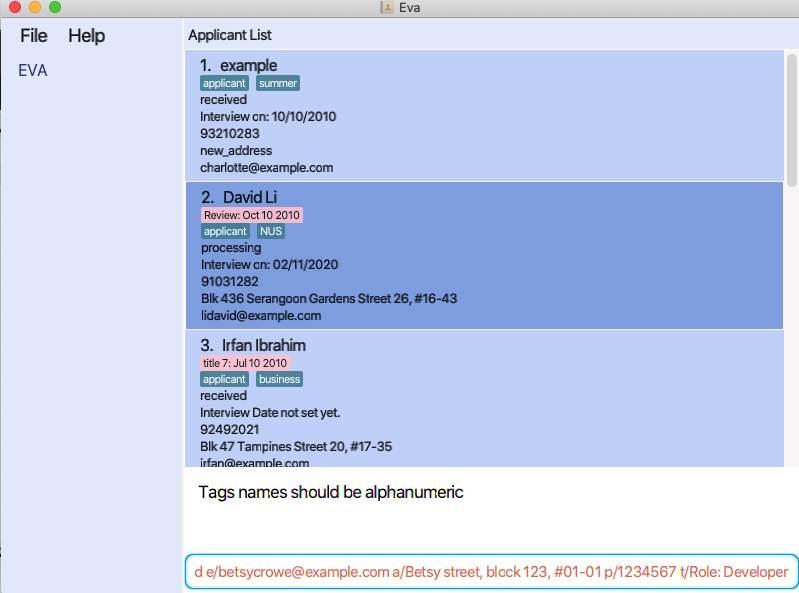Click Interview Date not set yet text
Image resolution: width=799 pixels, height=593 pixels.
pyautogui.click(x=270, y=413)
